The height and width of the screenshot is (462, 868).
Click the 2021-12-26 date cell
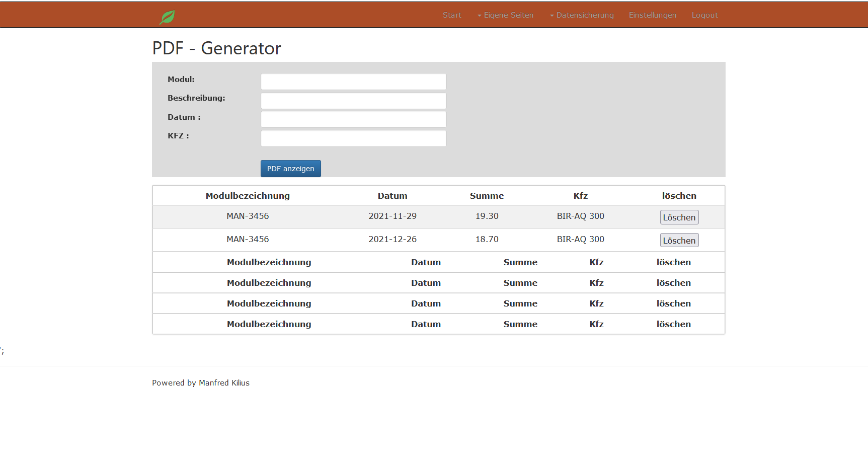pos(392,239)
